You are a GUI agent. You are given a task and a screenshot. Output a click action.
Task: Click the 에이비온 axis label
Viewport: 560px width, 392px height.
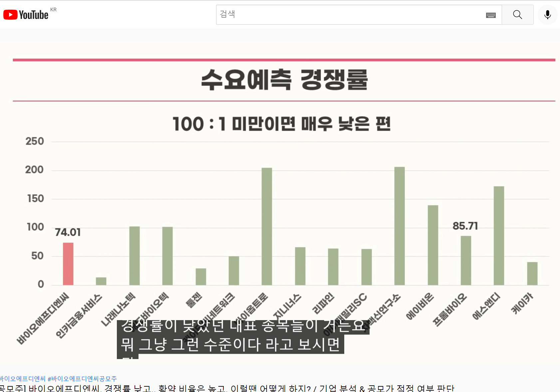click(x=420, y=306)
